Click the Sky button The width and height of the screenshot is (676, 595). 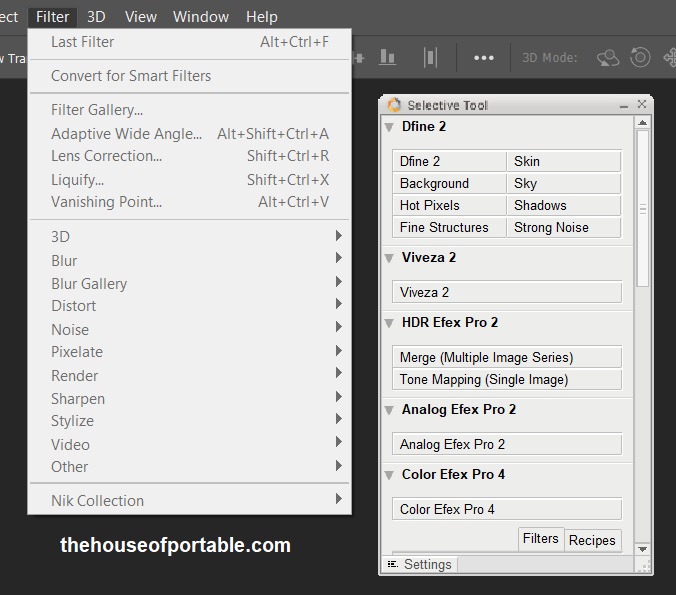tap(564, 183)
